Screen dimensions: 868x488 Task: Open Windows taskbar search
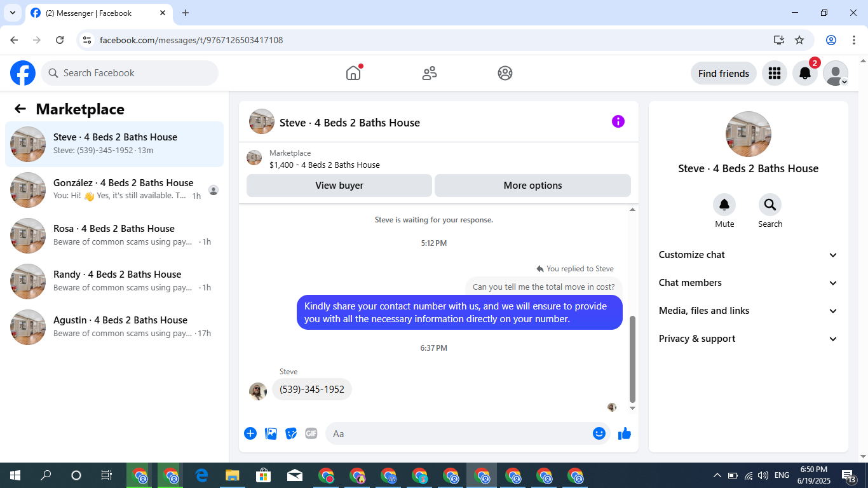46,475
